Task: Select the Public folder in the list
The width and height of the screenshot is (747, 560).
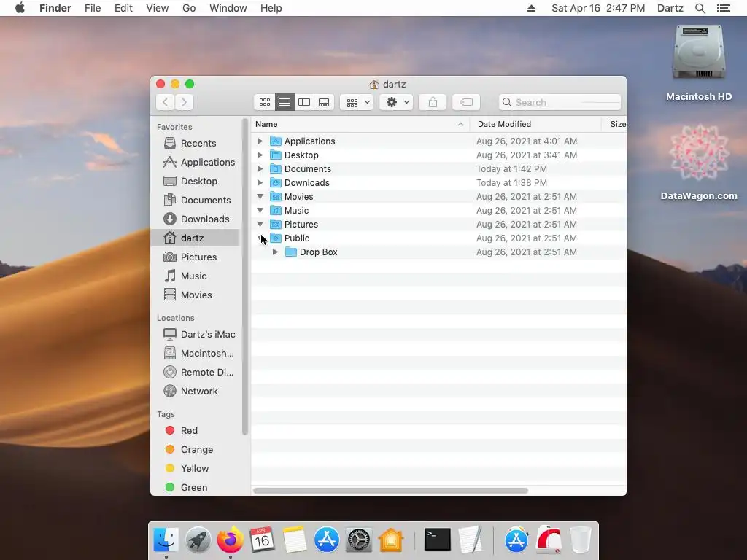Action: click(438, 238)
